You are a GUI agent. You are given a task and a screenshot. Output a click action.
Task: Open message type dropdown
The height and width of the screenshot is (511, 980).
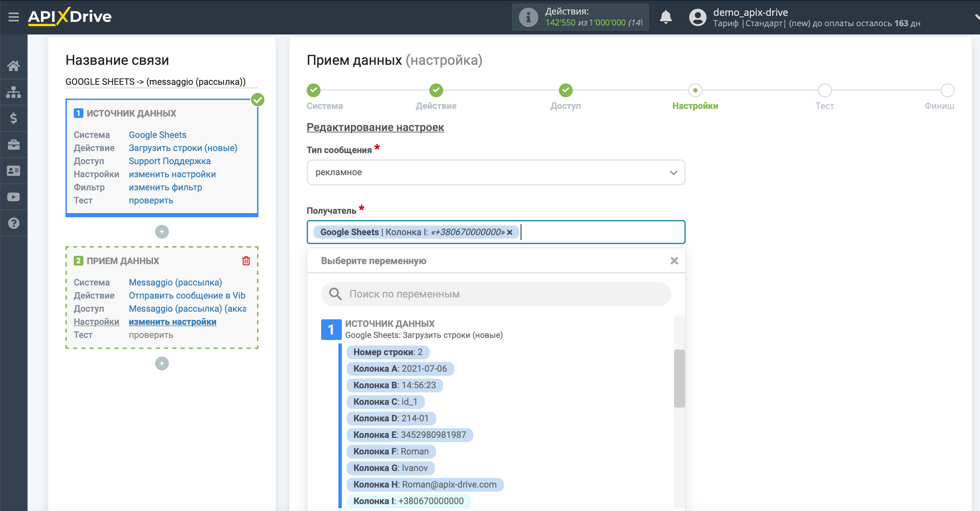click(496, 172)
